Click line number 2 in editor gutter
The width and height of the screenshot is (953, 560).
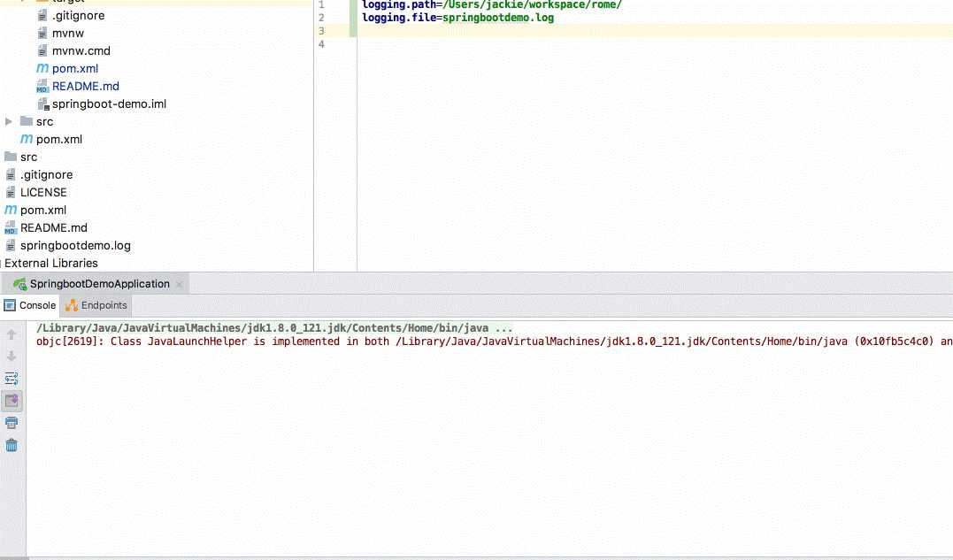(x=321, y=18)
